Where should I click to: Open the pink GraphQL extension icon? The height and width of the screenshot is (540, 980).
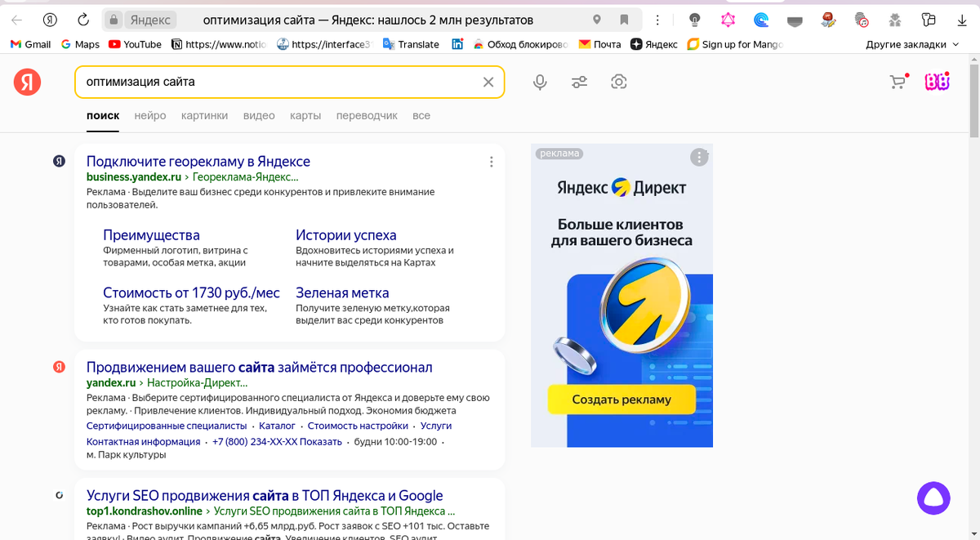pos(728,20)
